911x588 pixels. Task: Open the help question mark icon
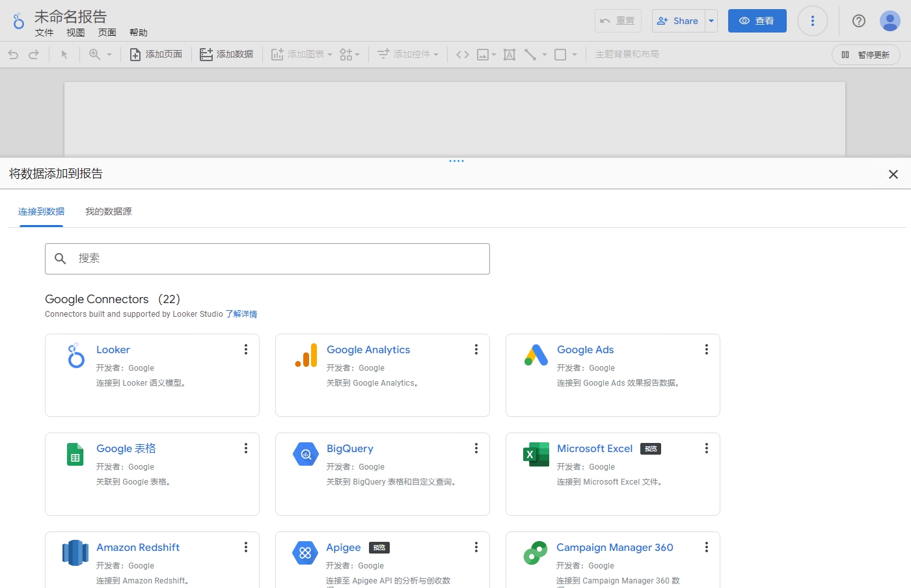pyautogui.click(x=859, y=21)
